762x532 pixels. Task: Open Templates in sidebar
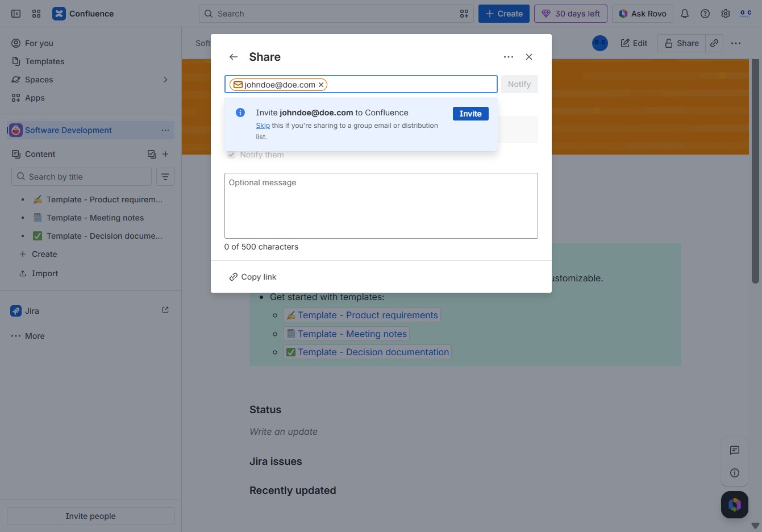[91, 61]
